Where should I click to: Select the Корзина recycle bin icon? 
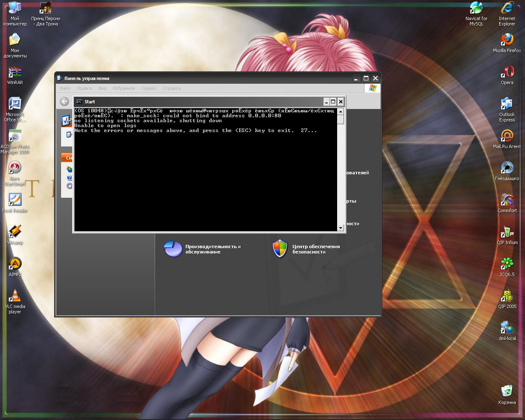(507, 392)
